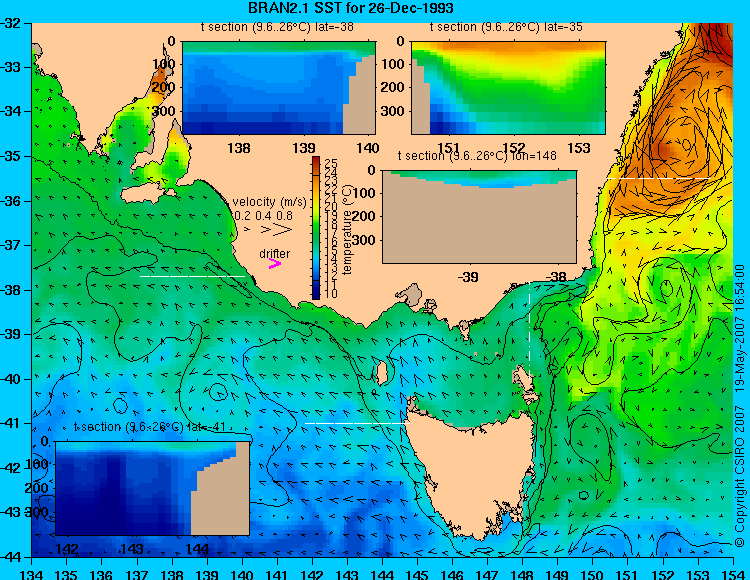
Task: Click the warm eddy centre near latitude -35
Action: tap(685, 144)
